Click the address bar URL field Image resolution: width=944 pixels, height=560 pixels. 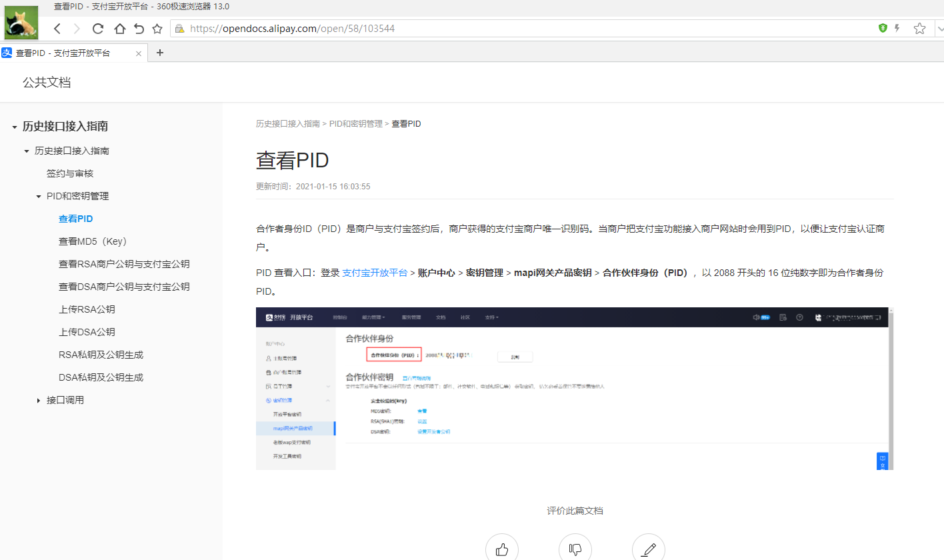(x=467, y=29)
